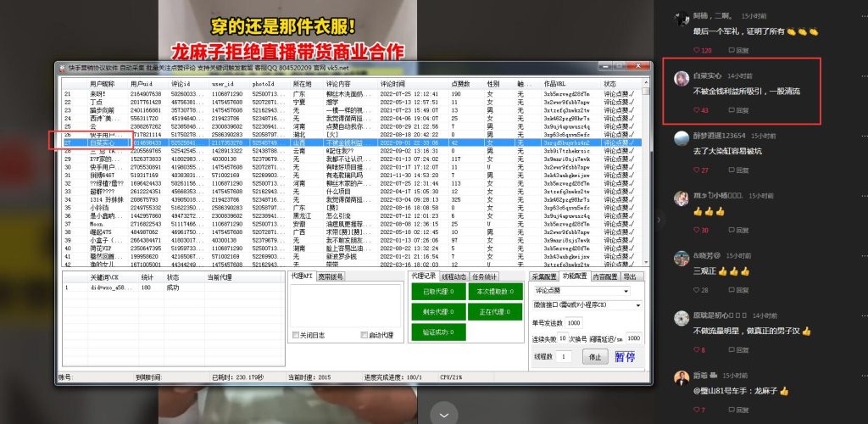The width and height of the screenshot is (868, 424).
Task: Like the thumbs-up comment showing 30 likes
Action: pyautogui.click(x=701, y=231)
